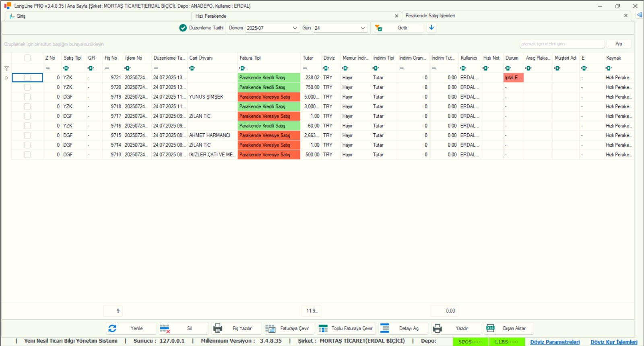Switch to the Hızlı Perakende tab

pyautogui.click(x=296, y=16)
